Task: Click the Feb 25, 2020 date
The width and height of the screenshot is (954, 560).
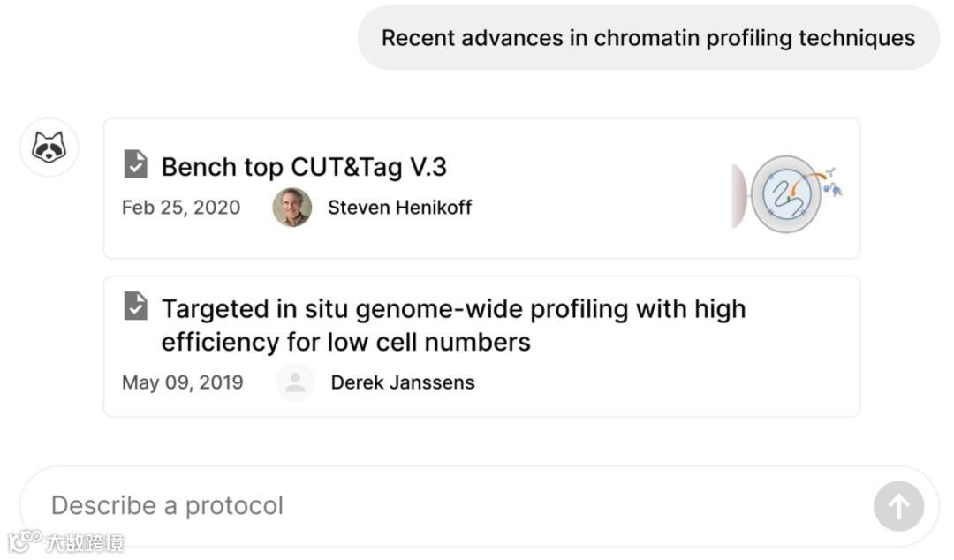Action: [x=181, y=208]
